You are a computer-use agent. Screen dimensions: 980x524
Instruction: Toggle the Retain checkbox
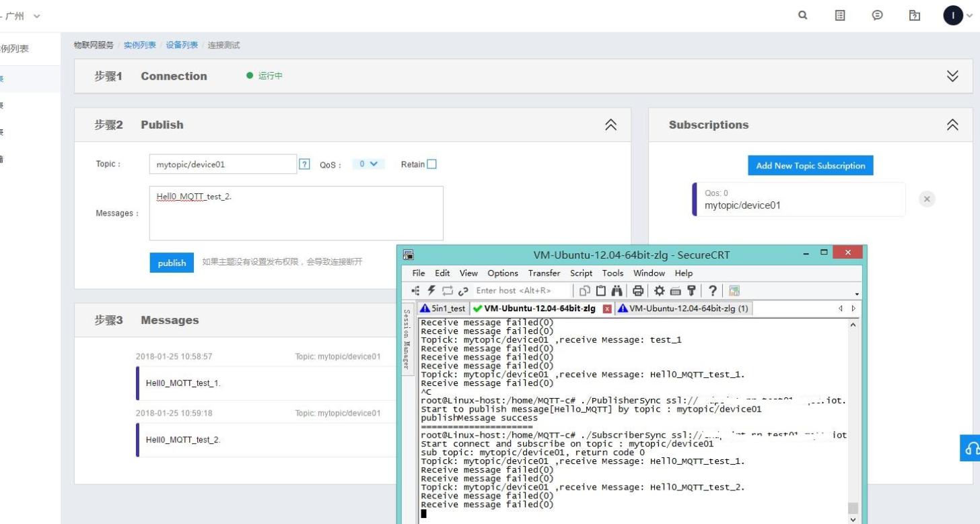click(431, 164)
